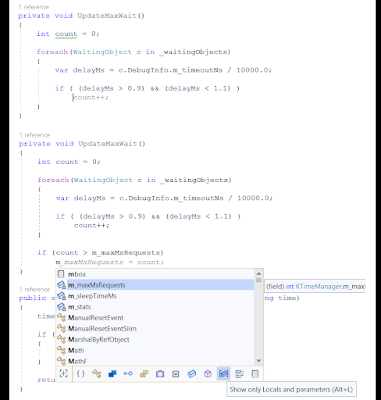Filter completion list to enums (tan squares icon)

[x=144, y=374]
